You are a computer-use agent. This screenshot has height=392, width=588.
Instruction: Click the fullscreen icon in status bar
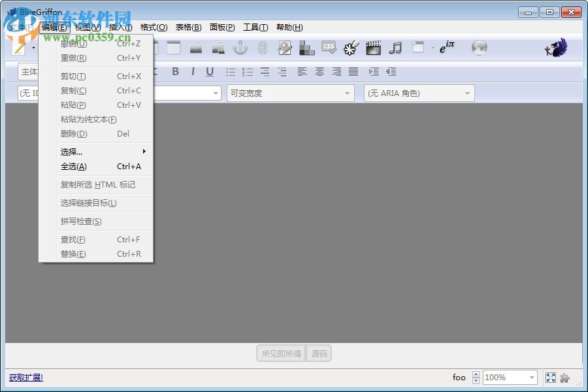click(551, 378)
